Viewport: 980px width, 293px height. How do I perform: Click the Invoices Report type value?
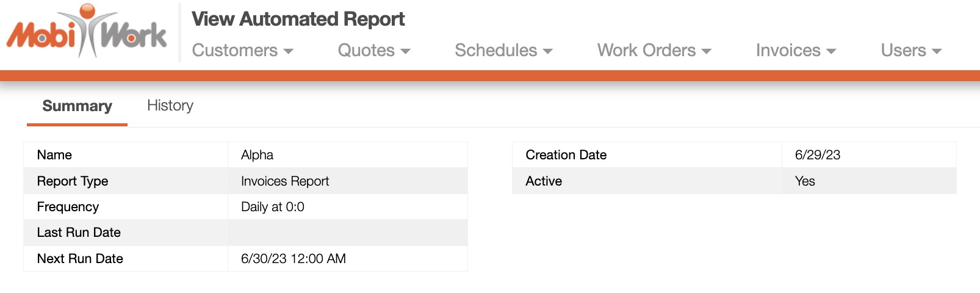(285, 181)
